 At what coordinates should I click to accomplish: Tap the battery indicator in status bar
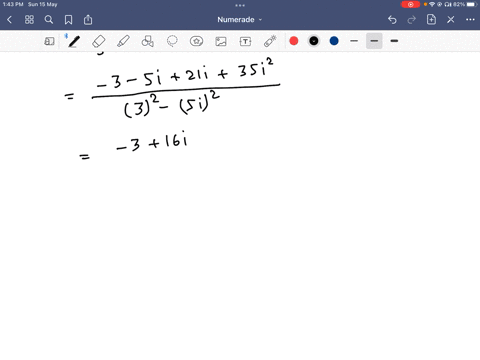[x=472, y=5]
